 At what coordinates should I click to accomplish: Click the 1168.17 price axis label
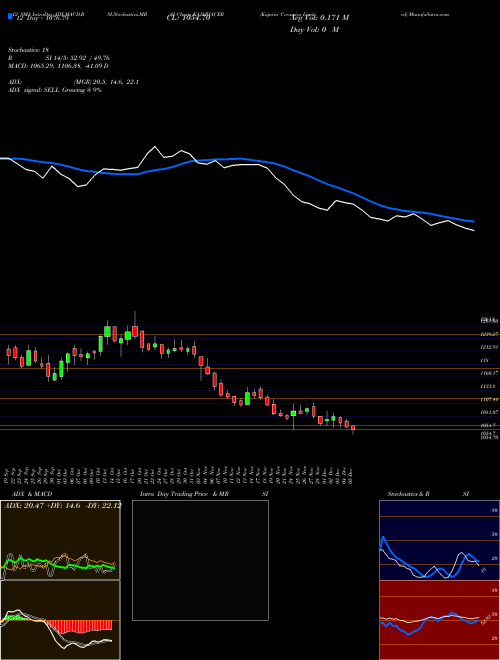[x=490, y=373]
